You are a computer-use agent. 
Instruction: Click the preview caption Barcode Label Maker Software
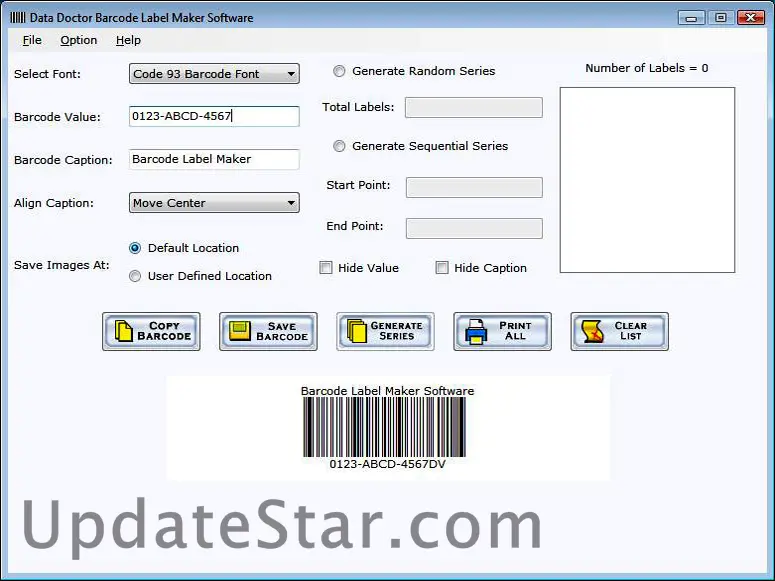pos(388,391)
